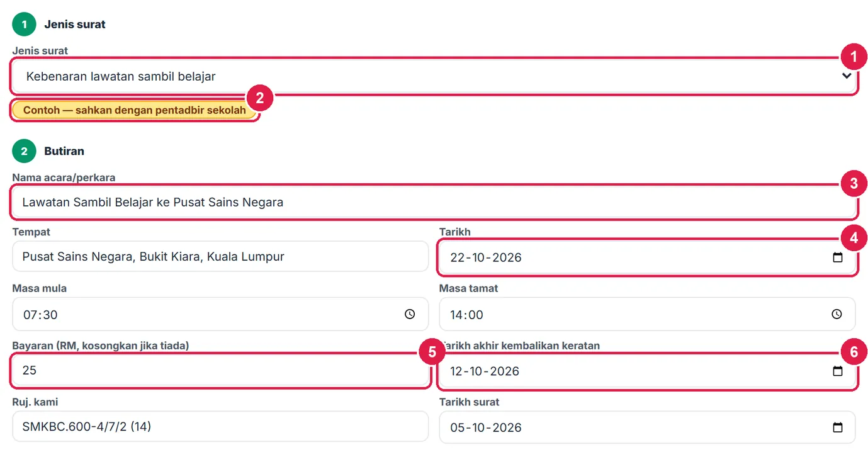
Task: Select the Bayaran RM field containing 25
Action: coord(220,370)
